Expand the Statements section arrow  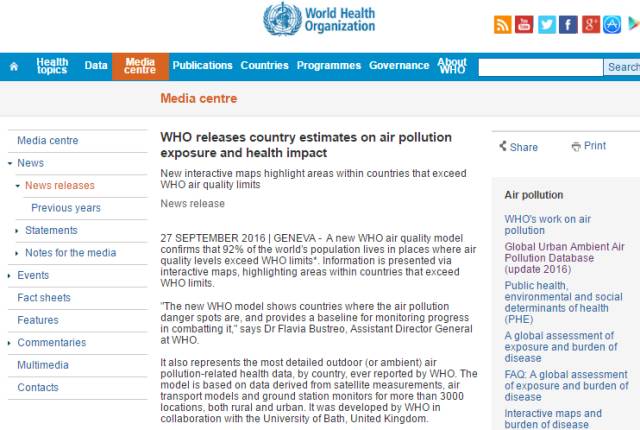(17, 231)
